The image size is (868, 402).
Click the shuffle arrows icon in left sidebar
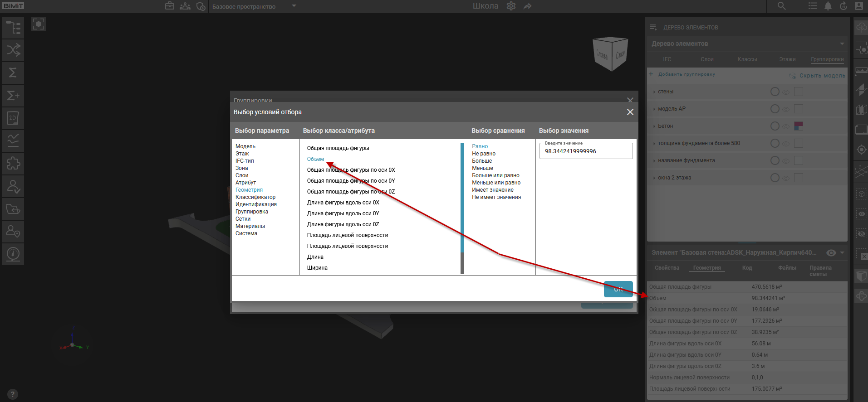[x=13, y=50]
